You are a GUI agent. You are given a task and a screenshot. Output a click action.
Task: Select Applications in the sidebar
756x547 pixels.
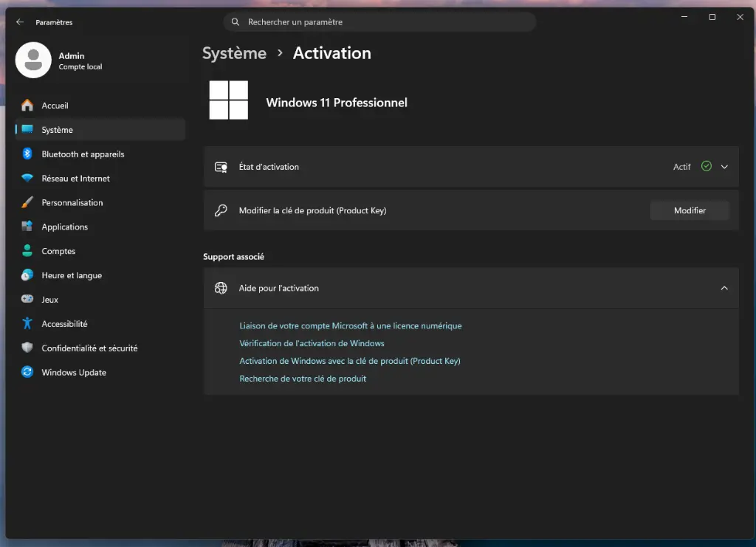coord(100,227)
